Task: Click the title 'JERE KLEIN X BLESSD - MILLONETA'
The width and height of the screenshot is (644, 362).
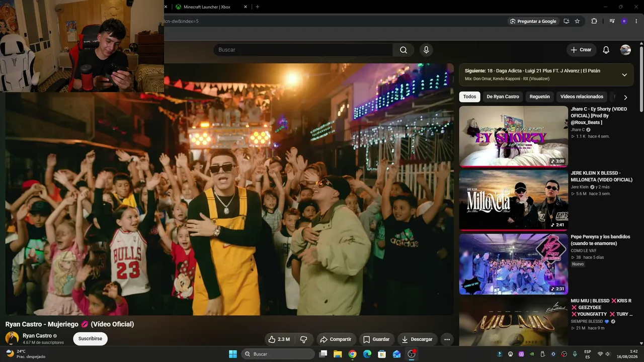Action: click(601, 176)
